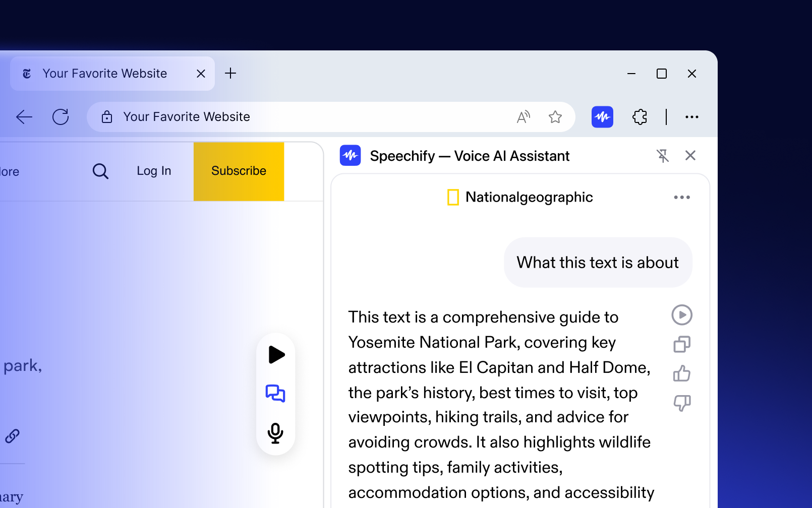Click the Nationalgeographic source title
The height and width of the screenshot is (508, 812).
(529, 197)
